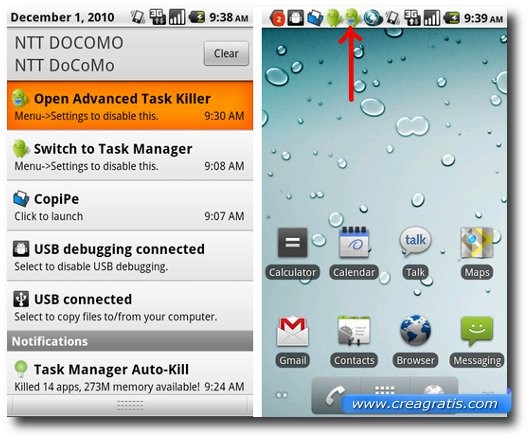Tap the Clear notifications button

tap(226, 53)
